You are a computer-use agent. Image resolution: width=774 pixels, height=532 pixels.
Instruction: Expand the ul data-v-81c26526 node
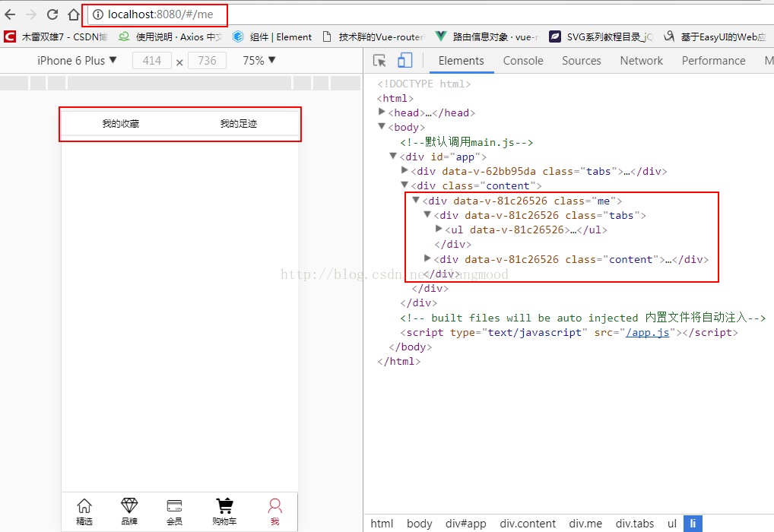(x=439, y=229)
